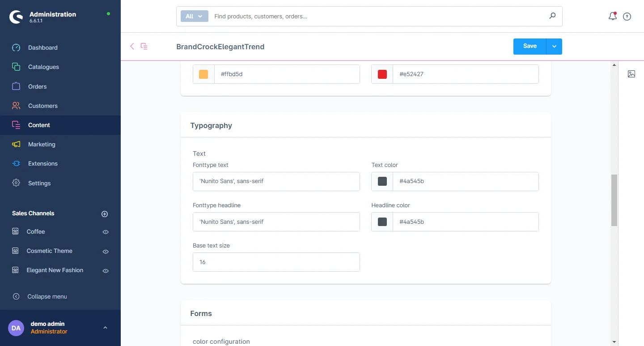
Task: Toggle the Elegant New Fashion eye icon
Action: [x=106, y=271]
